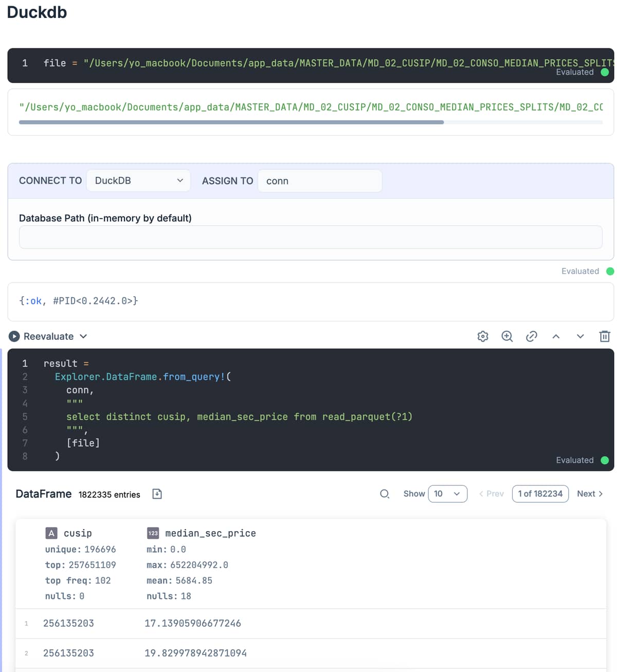Image resolution: width=617 pixels, height=672 pixels.
Task: Click mean: 5684.85 summary value
Action: (x=179, y=580)
